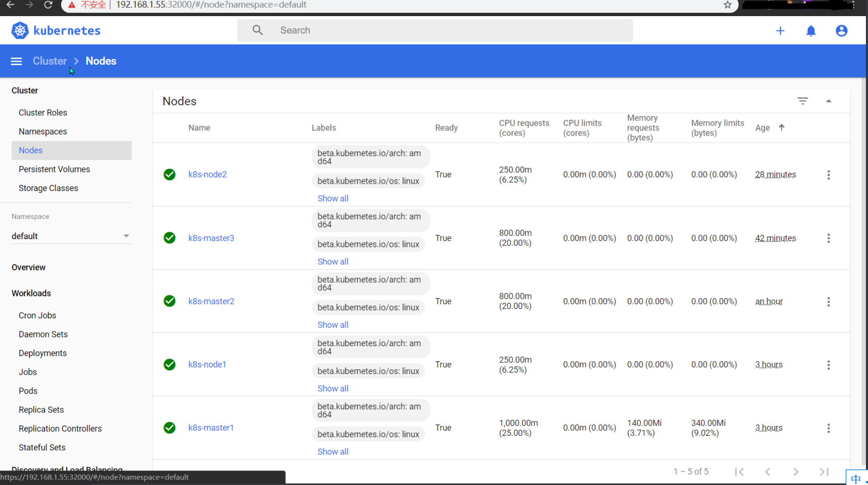Open Replication Controllers in sidebar
868x485 pixels.
point(60,429)
